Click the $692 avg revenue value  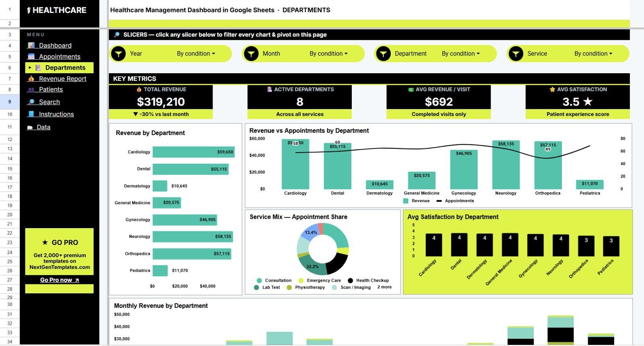pos(439,102)
